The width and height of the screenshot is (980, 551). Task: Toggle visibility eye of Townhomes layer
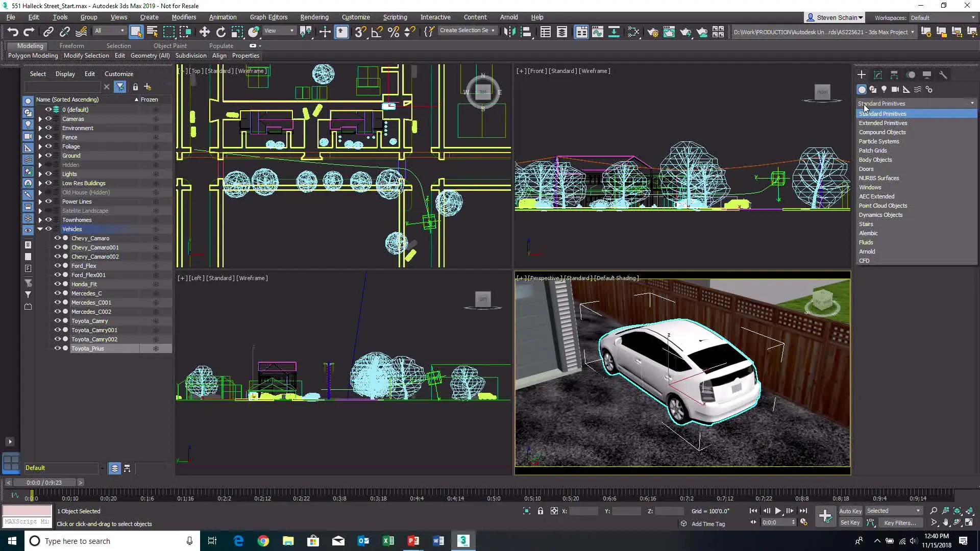[x=48, y=220]
